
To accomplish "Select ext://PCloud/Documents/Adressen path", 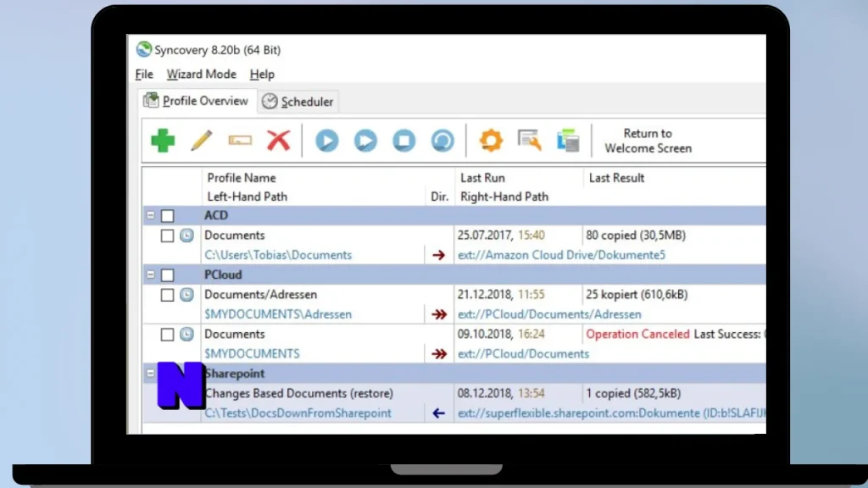I will pyautogui.click(x=549, y=314).
